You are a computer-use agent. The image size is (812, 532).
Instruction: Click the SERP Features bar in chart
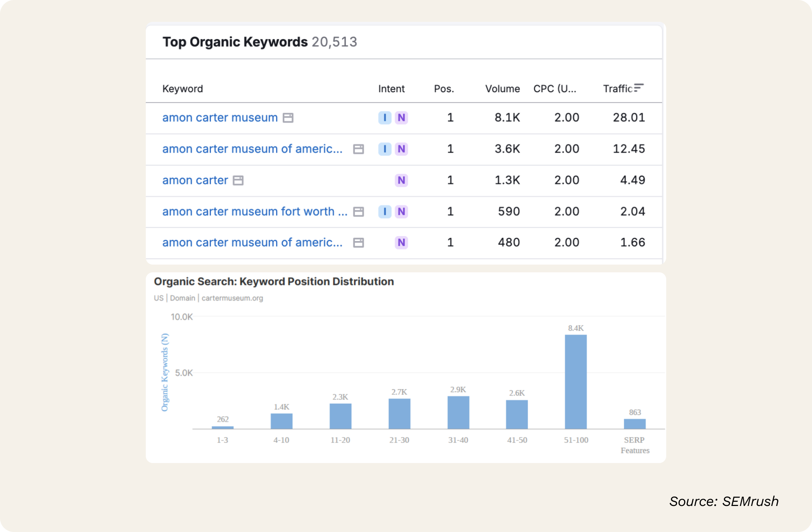(x=635, y=424)
